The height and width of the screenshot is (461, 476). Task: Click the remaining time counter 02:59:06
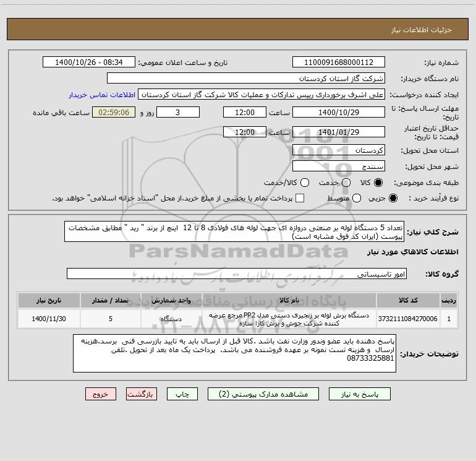pos(114,112)
